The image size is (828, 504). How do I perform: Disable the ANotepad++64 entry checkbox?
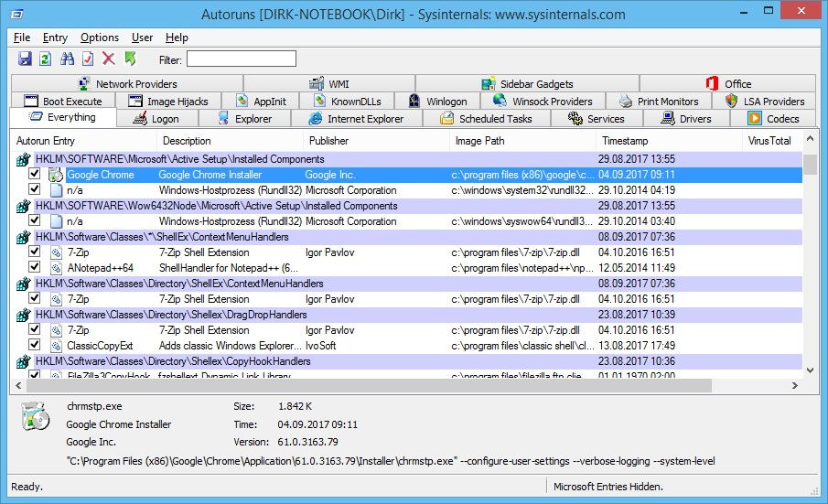tap(35, 266)
